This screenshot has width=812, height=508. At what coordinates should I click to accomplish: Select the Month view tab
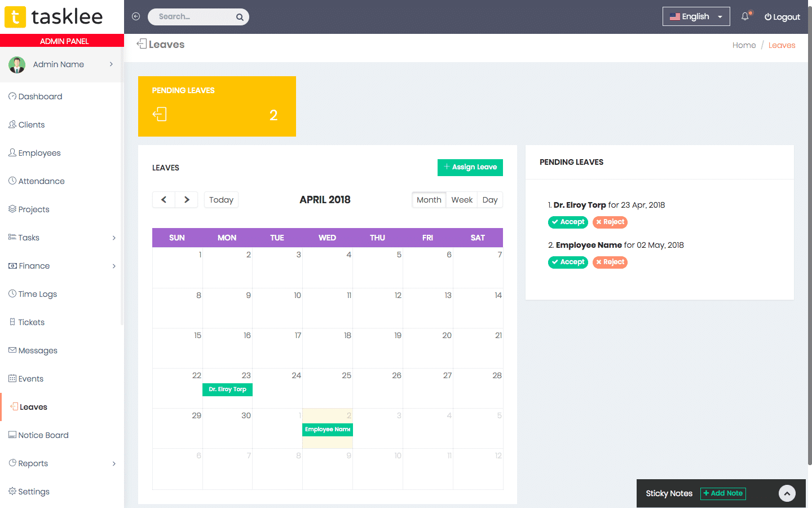point(429,199)
